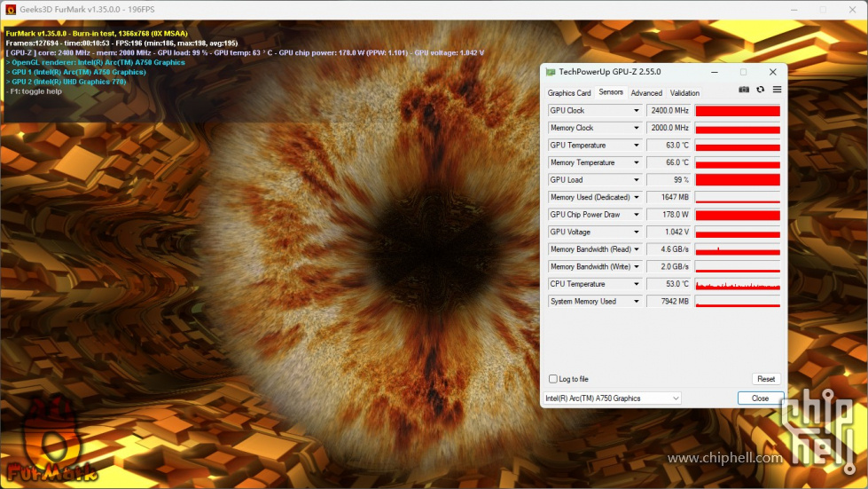
Task: Click the 7942 MB system memory value
Action: 669,301
